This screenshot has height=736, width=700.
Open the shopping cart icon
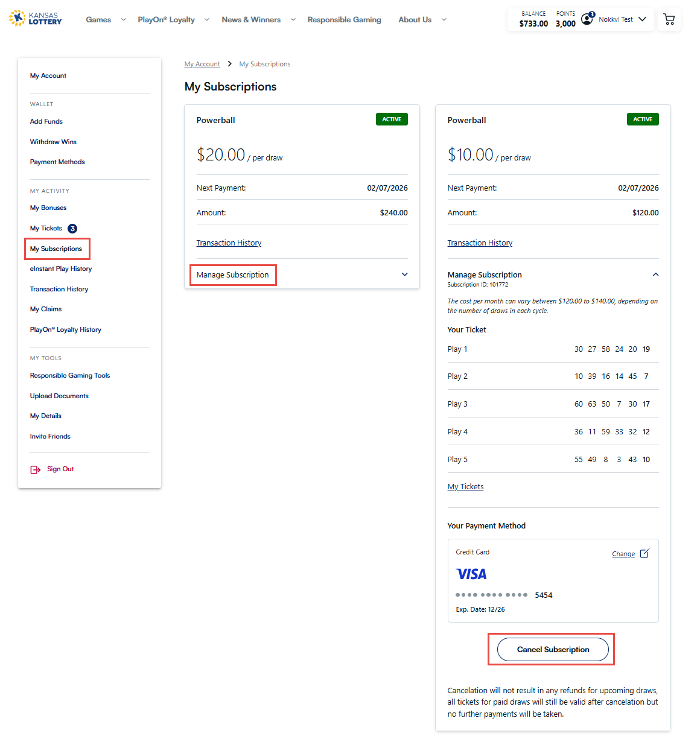[x=669, y=19]
